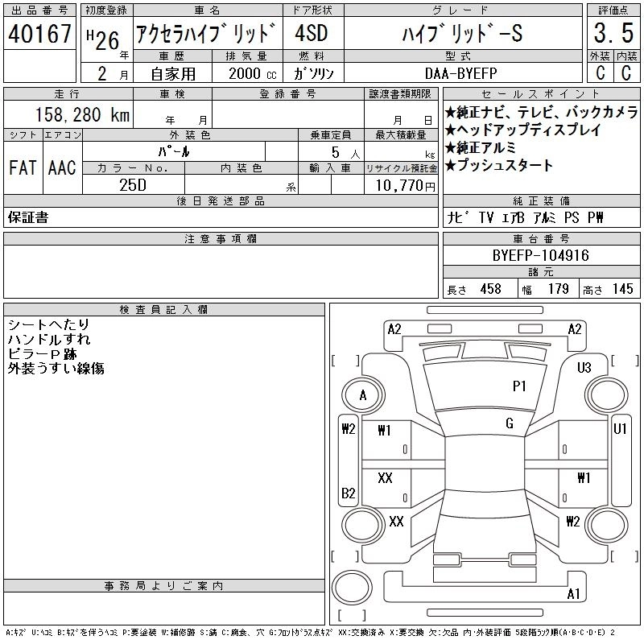
Task: Click the 3.5 evaluation score
Action: pos(612,35)
